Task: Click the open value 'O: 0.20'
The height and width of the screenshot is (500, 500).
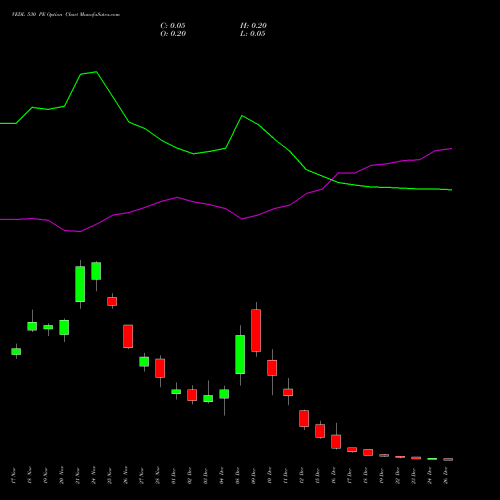Action: (x=173, y=34)
